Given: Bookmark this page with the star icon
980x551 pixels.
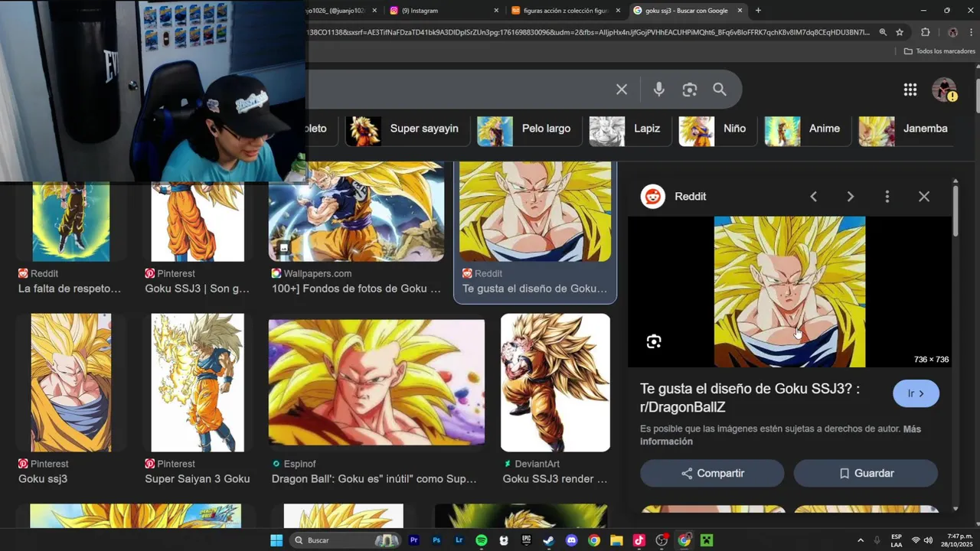Looking at the screenshot, I should point(900,32).
